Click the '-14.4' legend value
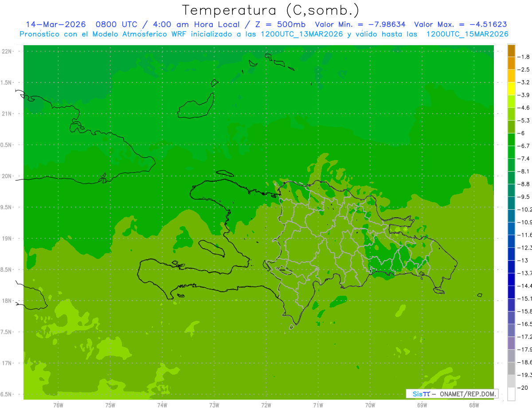 524,286
